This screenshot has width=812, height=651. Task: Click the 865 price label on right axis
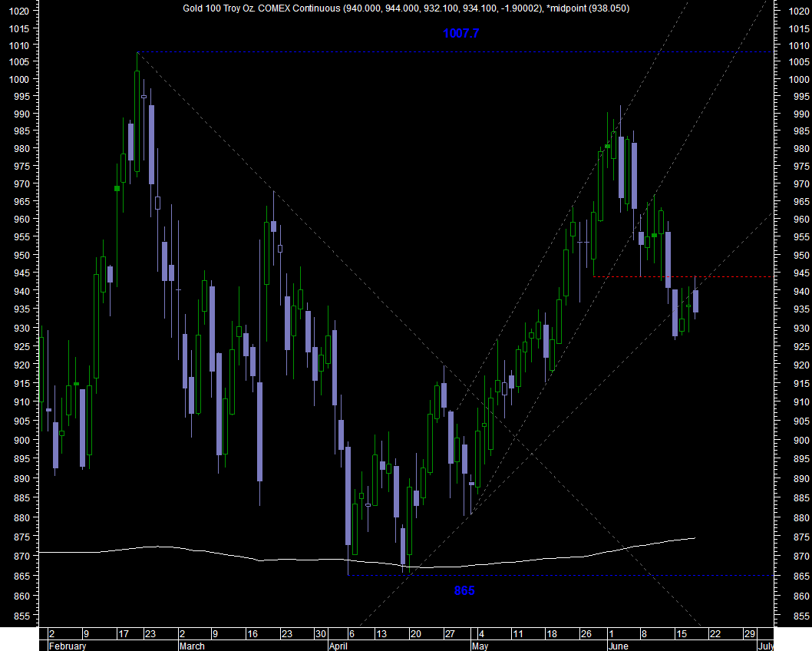tap(801, 576)
